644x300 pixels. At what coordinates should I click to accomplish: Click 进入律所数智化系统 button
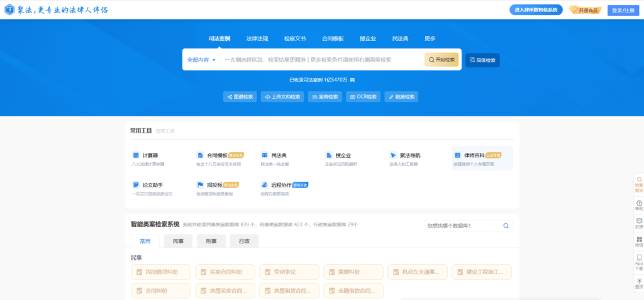[x=536, y=10]
